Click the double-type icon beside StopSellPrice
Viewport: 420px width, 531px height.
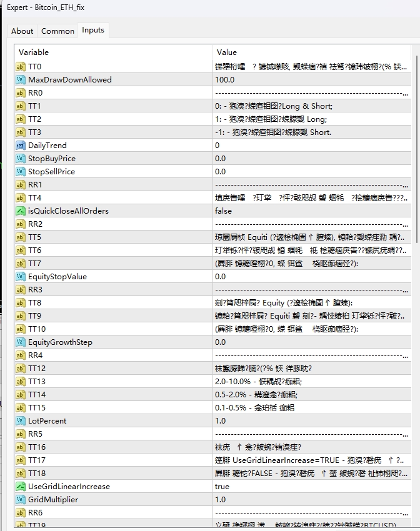pyautogui.click(x=21, y=172)
